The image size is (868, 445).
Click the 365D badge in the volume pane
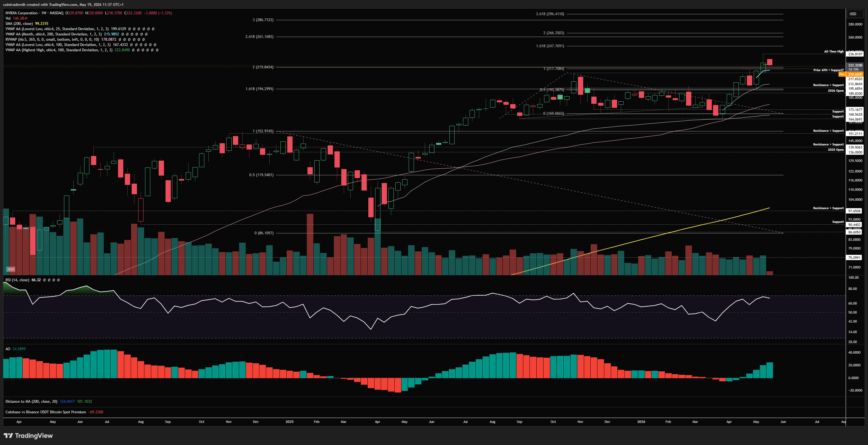pyautogui.click(x=11, y=269)
